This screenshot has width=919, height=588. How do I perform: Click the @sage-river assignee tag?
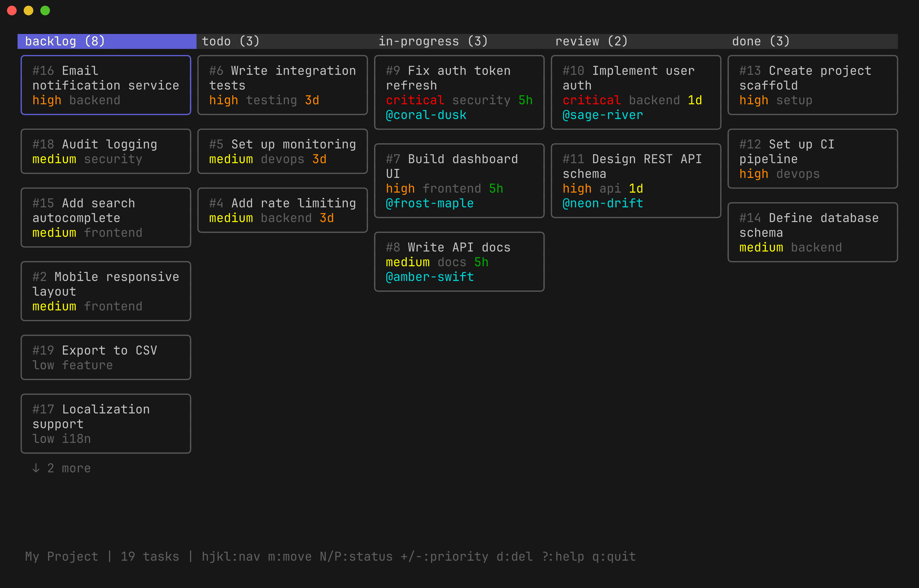(603, 115)
